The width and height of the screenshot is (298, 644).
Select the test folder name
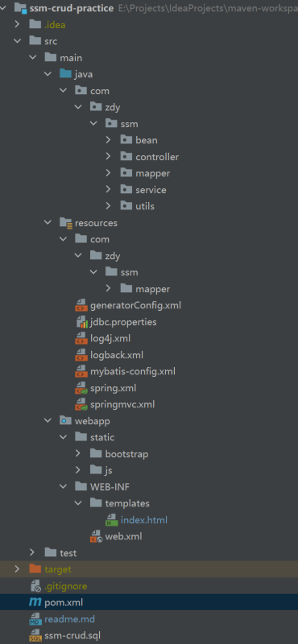[68, 553]
